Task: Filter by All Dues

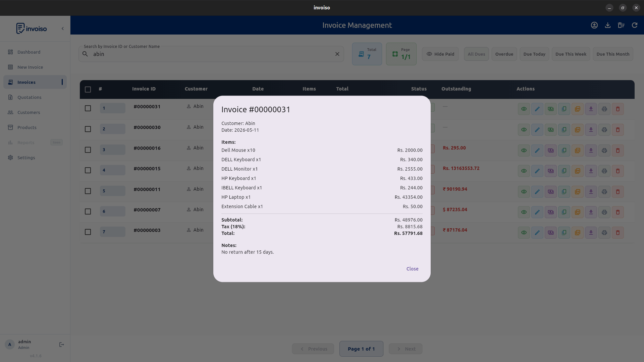Action: (476, 54)
